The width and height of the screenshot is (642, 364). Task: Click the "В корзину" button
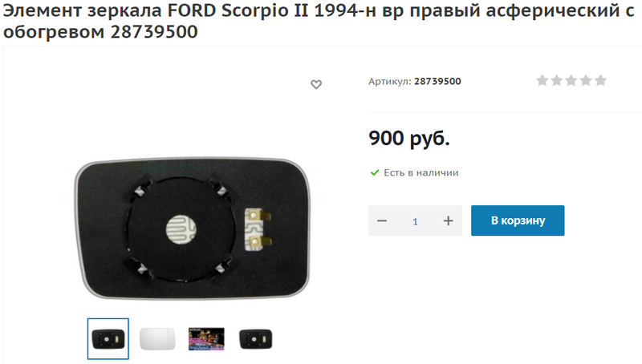click(x=518, y=220)
